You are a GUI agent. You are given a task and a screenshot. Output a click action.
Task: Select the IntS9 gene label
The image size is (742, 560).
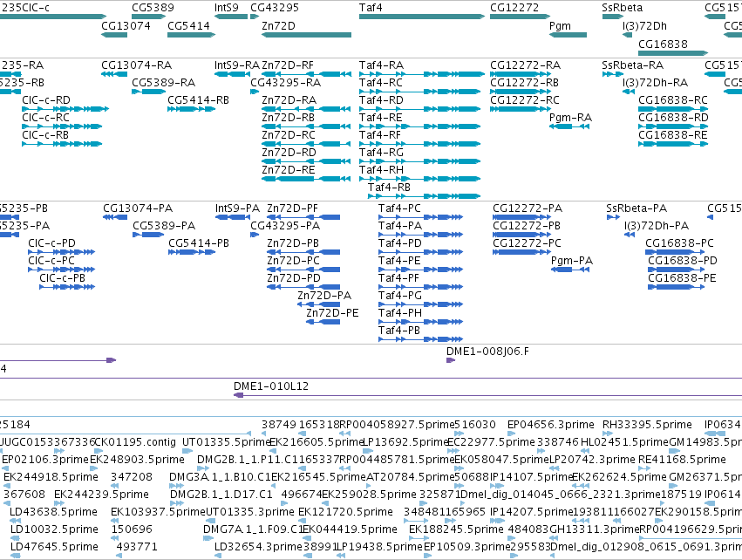pos(227,8)
